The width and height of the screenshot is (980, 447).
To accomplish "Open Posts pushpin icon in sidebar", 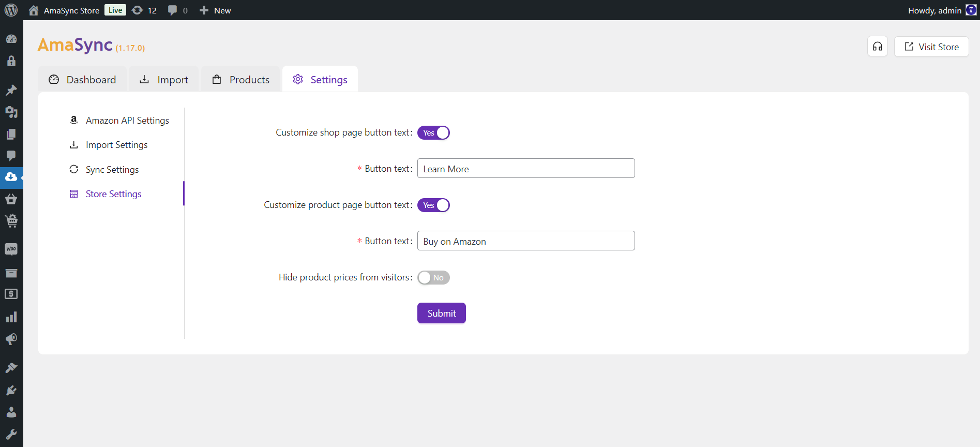I will (x=11, y=90).
